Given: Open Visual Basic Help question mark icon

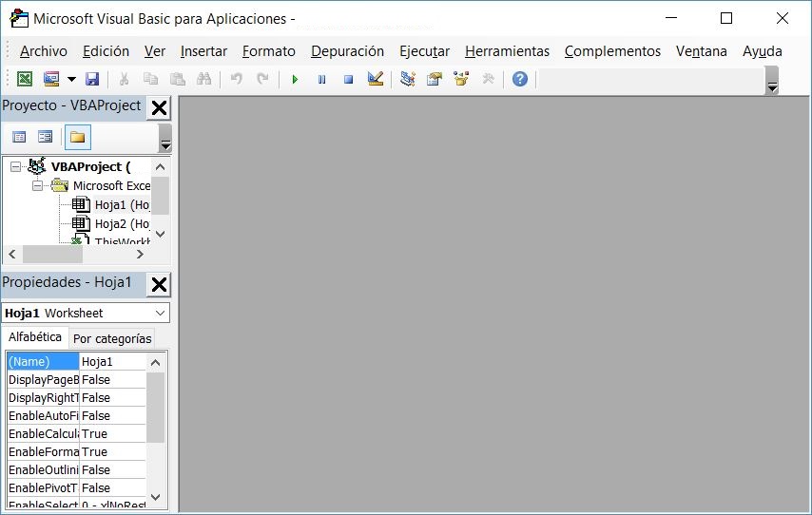Looking at the screenshot, I should tap(519, 79).
